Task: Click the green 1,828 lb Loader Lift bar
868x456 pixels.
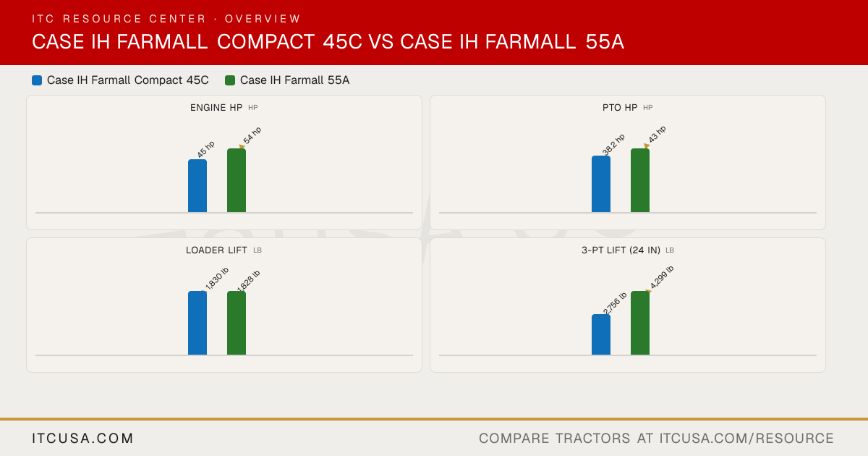Action: coord(237,323)
